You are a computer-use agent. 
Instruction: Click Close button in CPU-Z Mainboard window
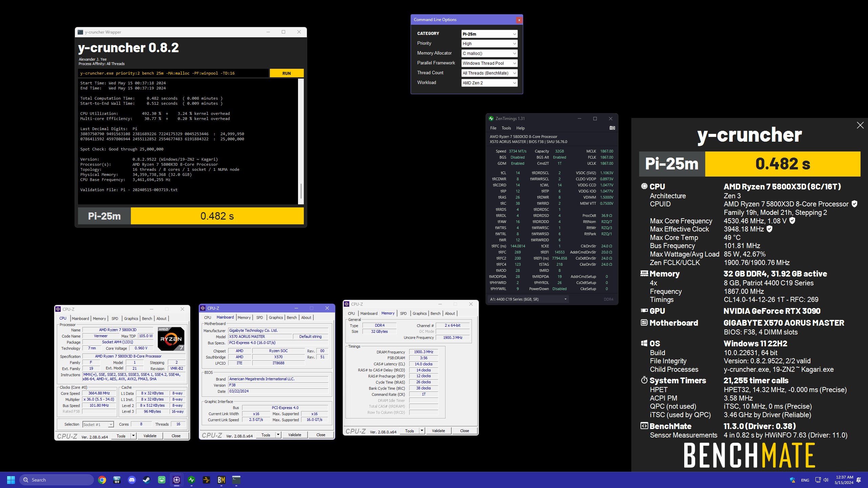click(320, 435)
